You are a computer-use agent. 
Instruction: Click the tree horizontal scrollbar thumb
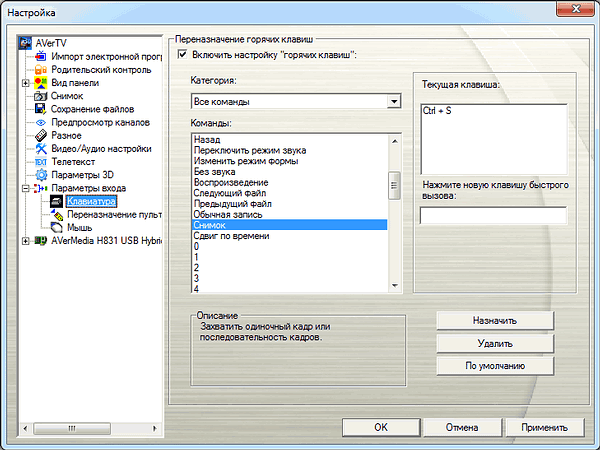pyautogui.click(x=72, y=428)
